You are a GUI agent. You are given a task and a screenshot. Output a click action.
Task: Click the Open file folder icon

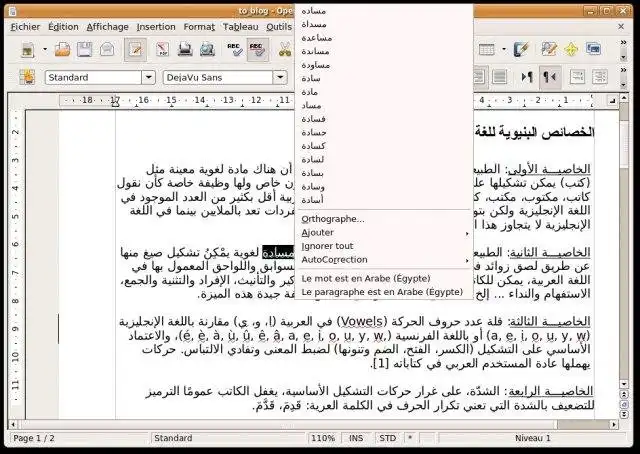pyautogui.click(x=62, y=50)
